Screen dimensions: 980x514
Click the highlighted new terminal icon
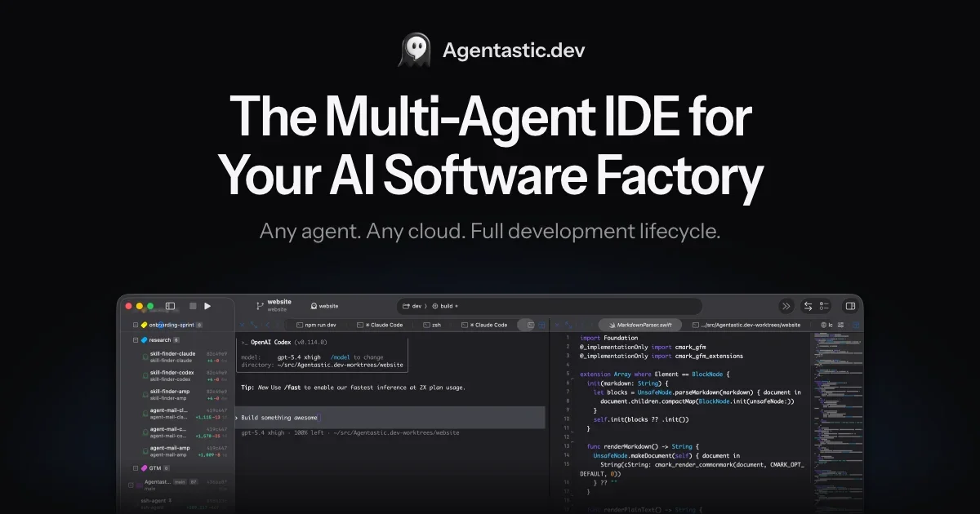531,325
